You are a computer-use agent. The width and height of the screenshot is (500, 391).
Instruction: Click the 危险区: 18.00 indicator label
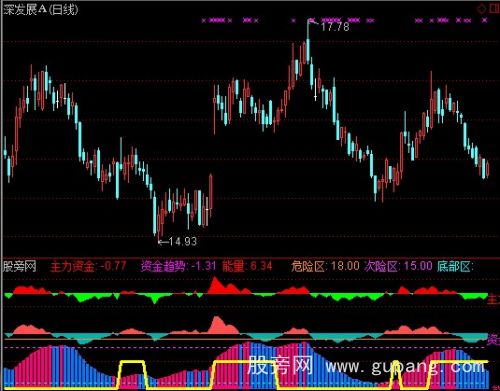click(325, 266)
